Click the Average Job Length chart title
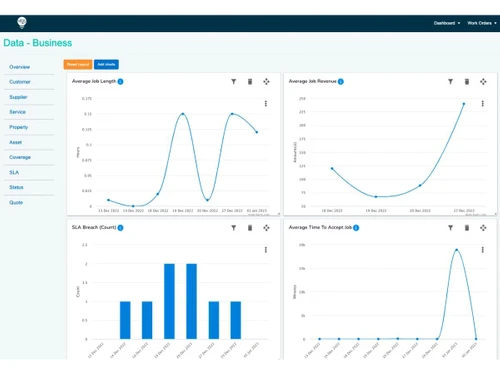500x375 pixels. (94, 81)
